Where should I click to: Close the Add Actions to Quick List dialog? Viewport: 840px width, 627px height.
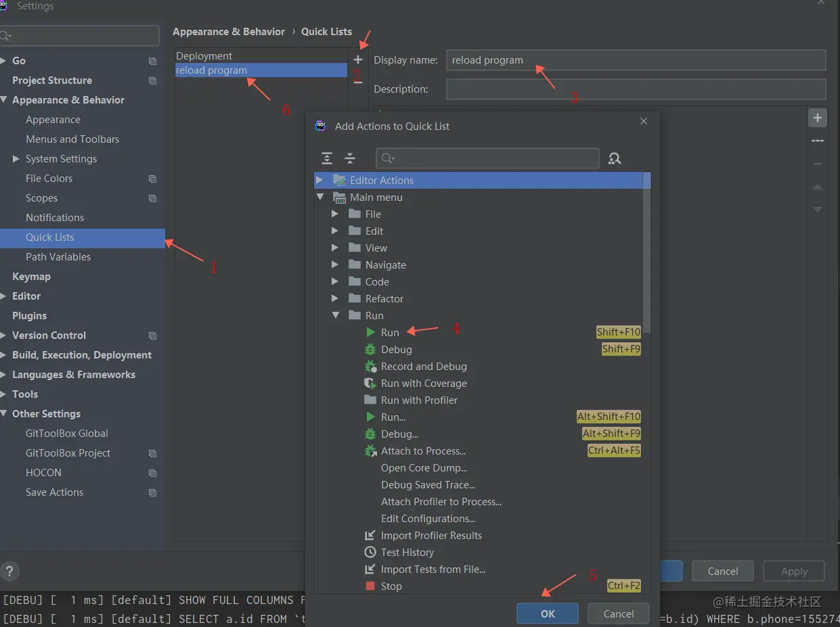pyautogui.click(x=644, y=121)
